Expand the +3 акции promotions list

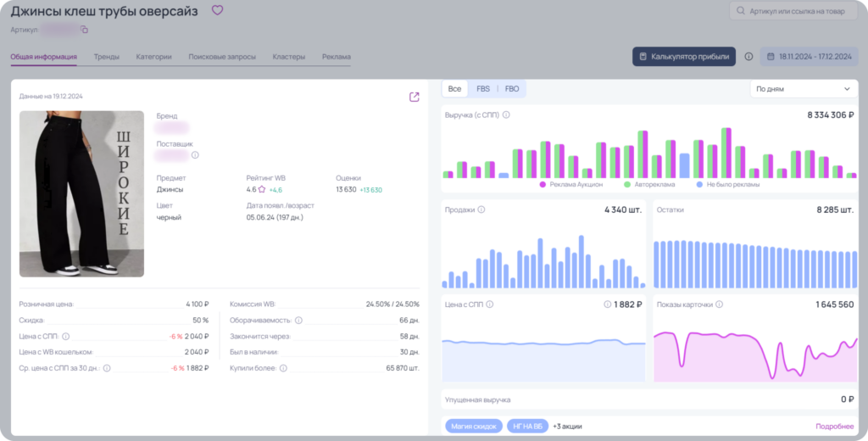pos(567,426)
